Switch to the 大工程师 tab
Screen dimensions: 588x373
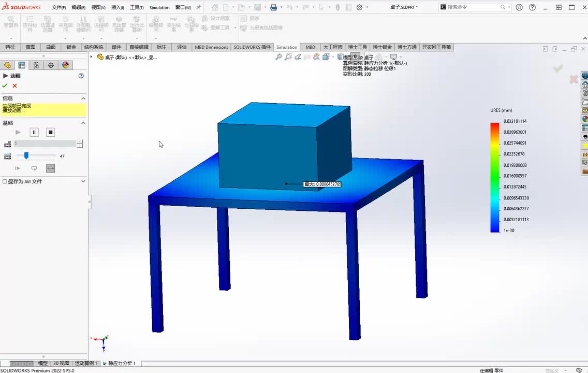click(333, 47)
